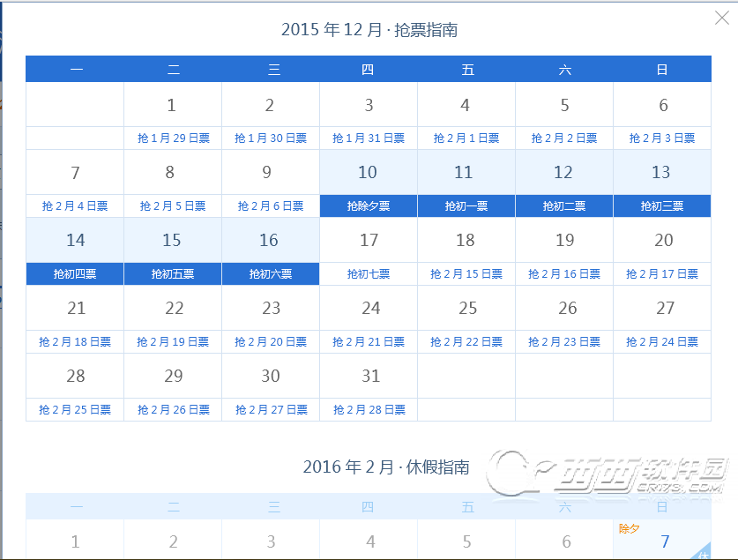
Task: Click the 抢2月17日票 link
Action: [x=662, y=274]
